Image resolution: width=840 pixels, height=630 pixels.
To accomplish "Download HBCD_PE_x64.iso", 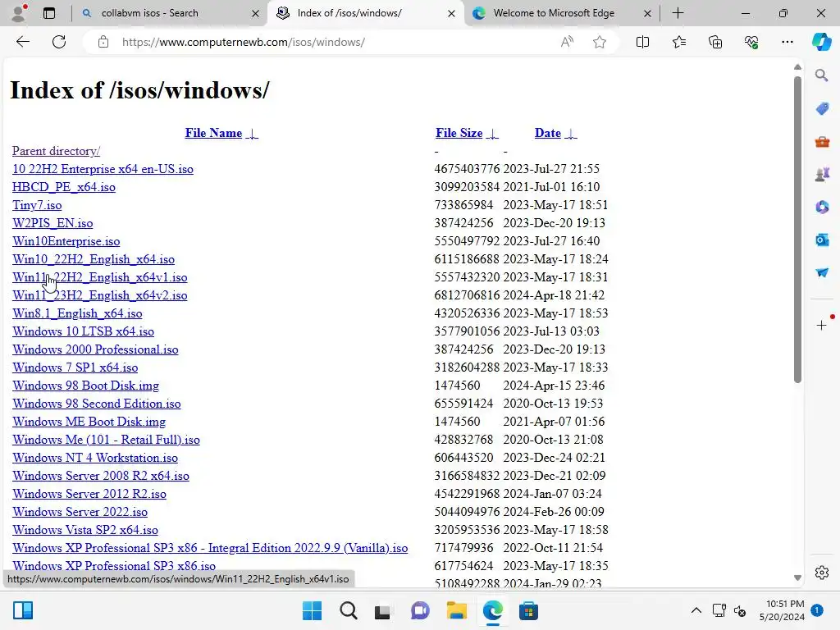I will (x=64, y=187).
